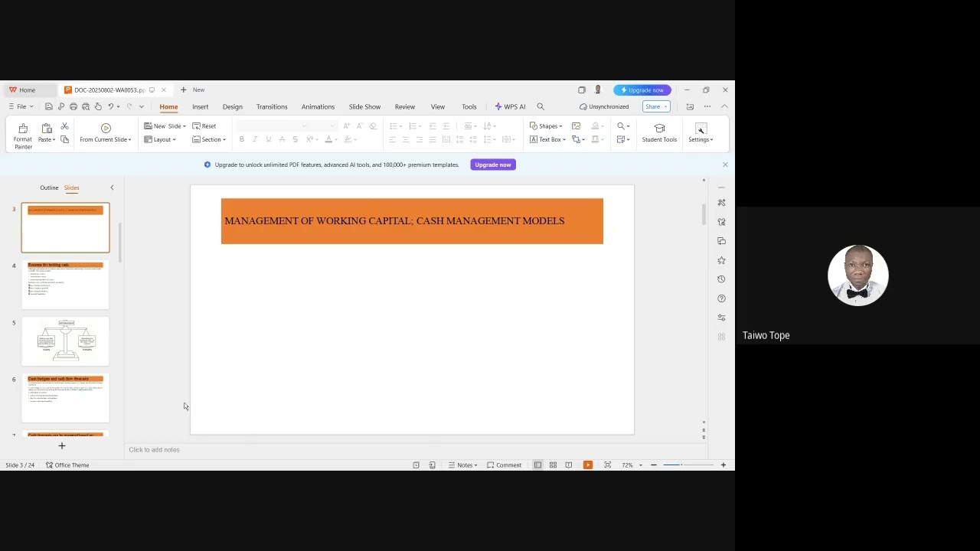980x551 pixels.
Task: Open the Layout dropdown
Action: 160,139
